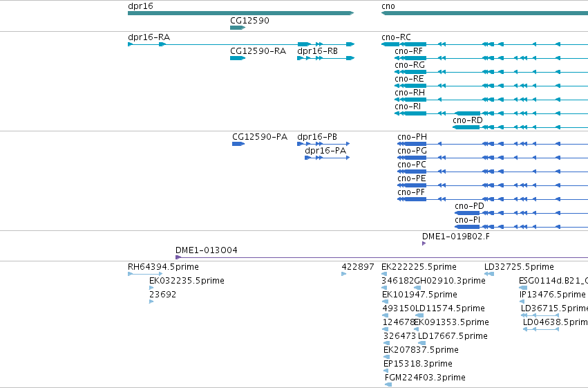Click the cno-PH protein label
The image size is (588, 388).
click(x=412, y=137)
